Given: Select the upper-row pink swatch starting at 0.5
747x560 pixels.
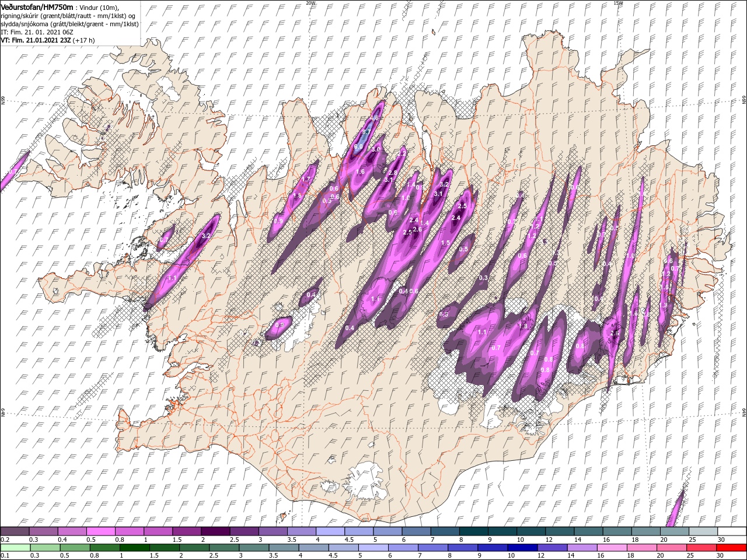Looking at the screenshot, I should (x=101, y=531).
